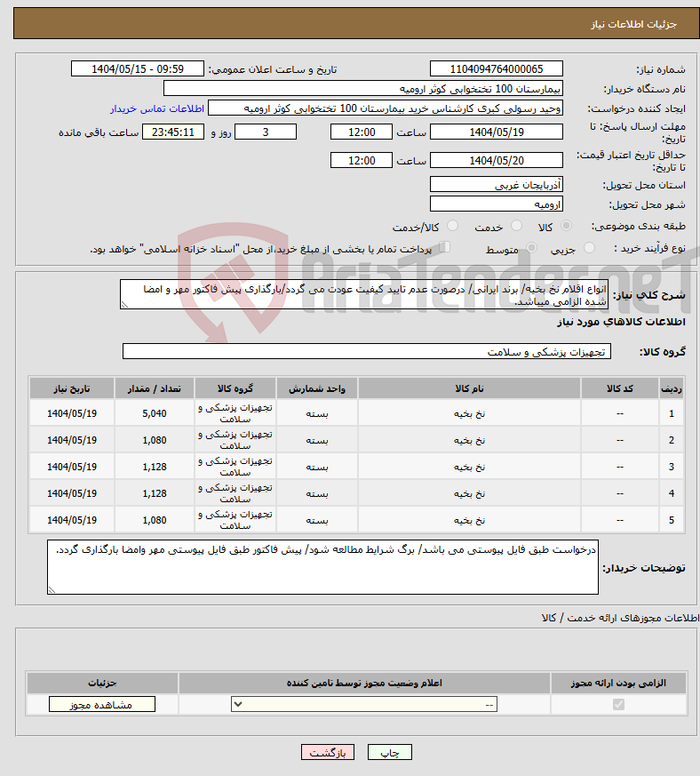Click the بازگشت back button
The width and height of the screenshot is (700, 776).
pyautogui.click(x=328, y=752)
